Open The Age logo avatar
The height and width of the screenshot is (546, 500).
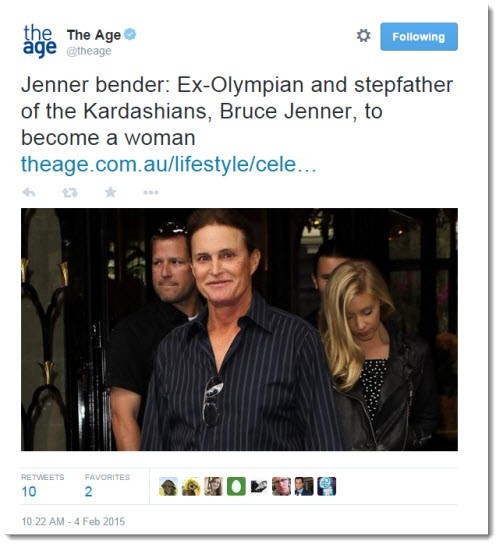point(40,41)
